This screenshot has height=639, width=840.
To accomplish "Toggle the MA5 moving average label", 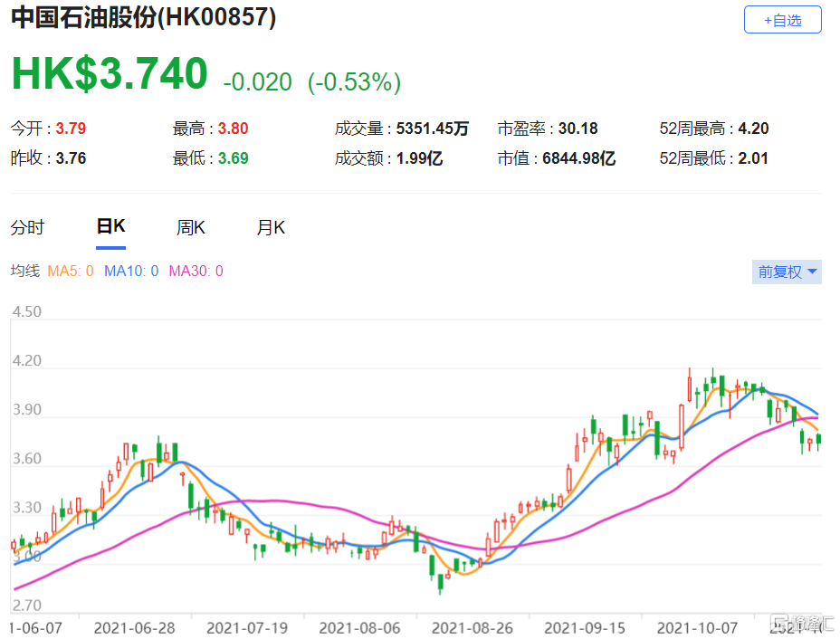I will 71,271.
